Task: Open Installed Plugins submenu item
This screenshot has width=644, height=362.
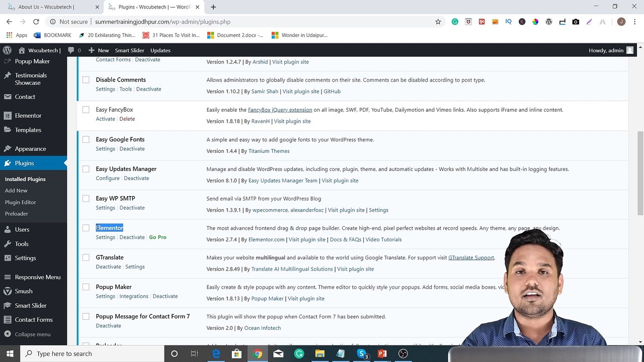Action: [x=25, y=179]
